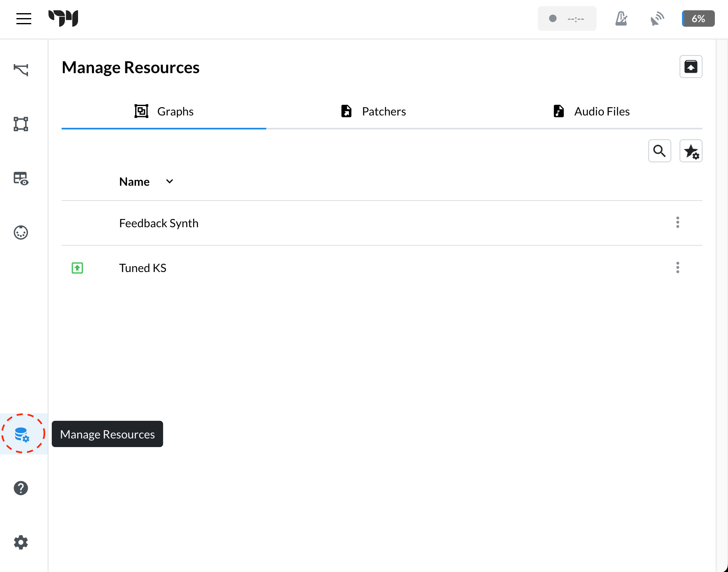728x572 pixels.
Task: Start recording with the record timer button
Action: [x=567, y=18]
